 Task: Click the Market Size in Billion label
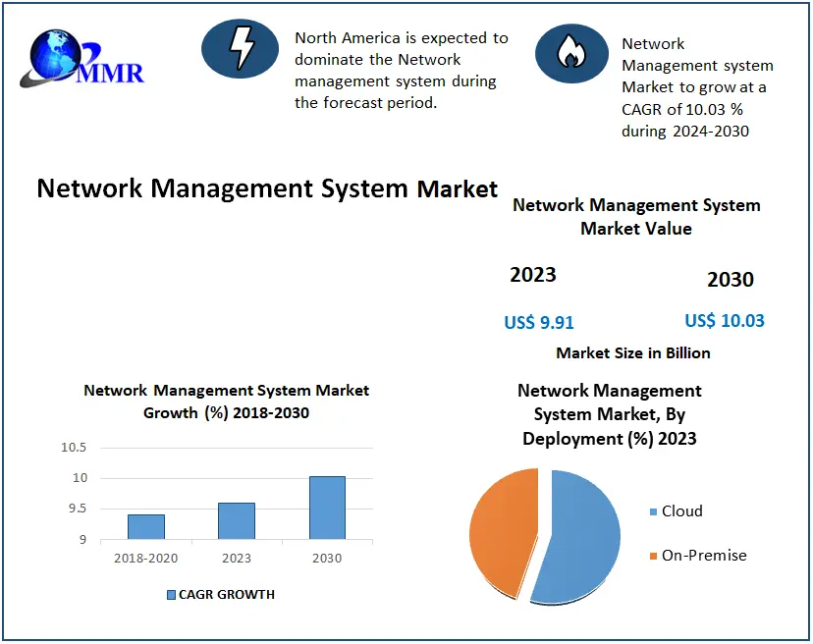coord(632,352)
